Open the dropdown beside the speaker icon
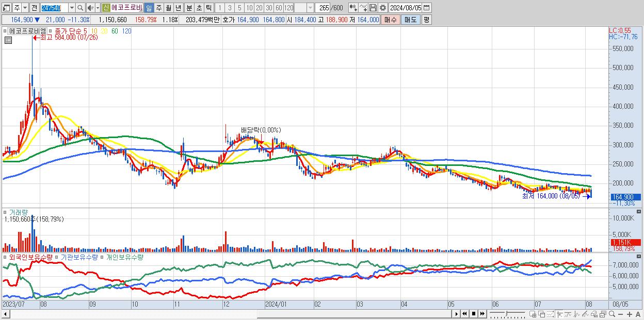 click(98, 8)
